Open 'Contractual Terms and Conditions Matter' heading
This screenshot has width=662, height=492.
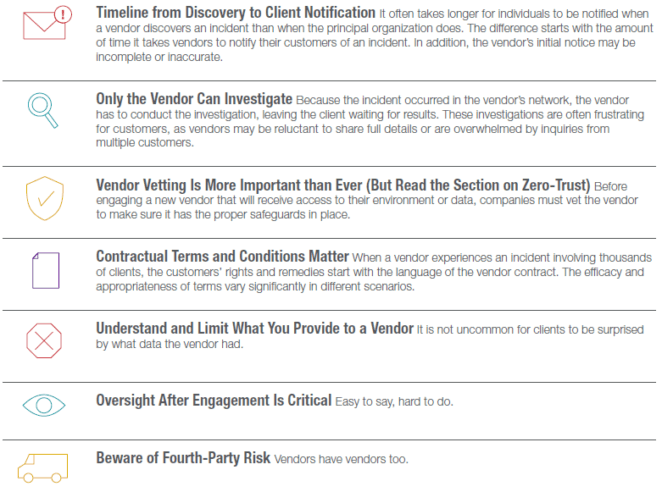222,256
